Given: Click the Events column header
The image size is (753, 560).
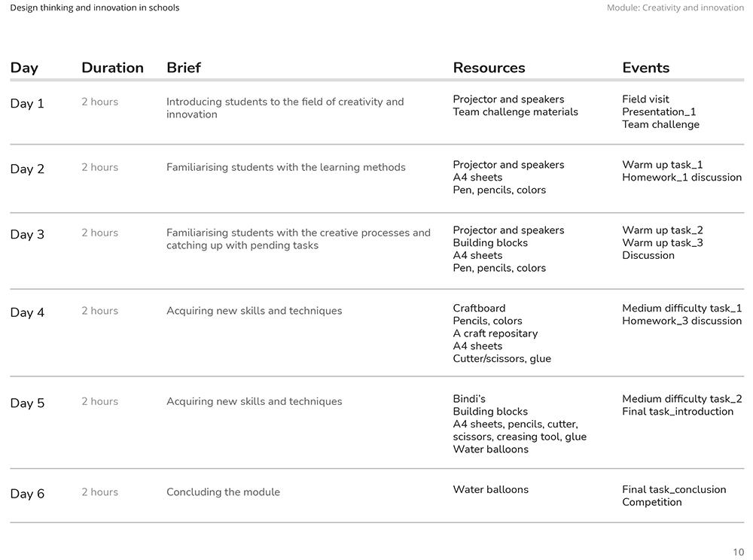Looking at the screenshot, I should pyautogui.click(x=645, y=68).
